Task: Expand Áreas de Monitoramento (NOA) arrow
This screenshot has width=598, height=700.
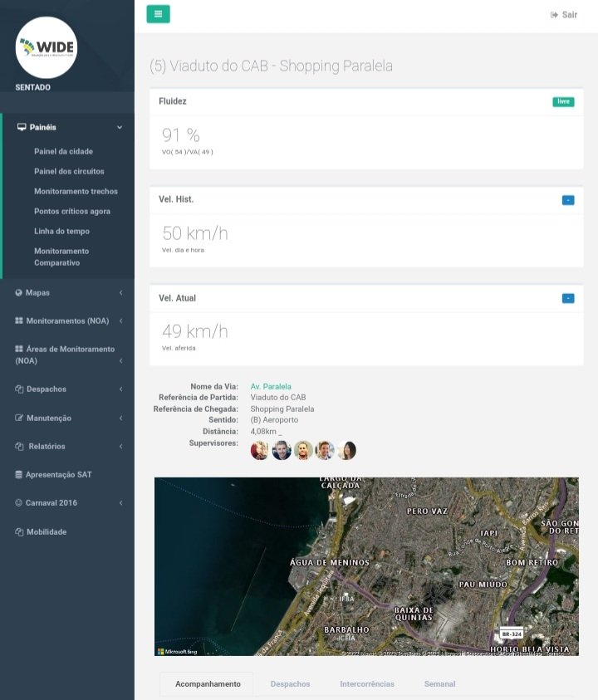Action: [120, 360]
